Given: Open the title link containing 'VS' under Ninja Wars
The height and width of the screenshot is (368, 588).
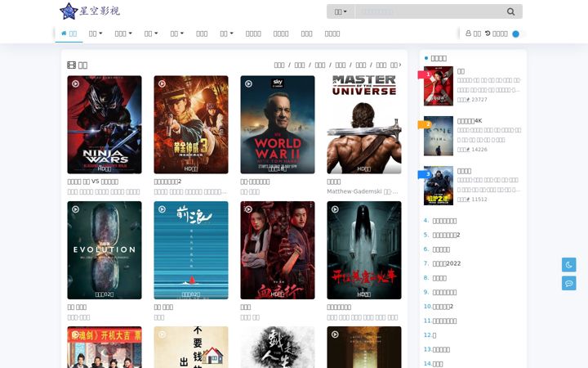Looking at the screenshot, I should pos(92,182).
